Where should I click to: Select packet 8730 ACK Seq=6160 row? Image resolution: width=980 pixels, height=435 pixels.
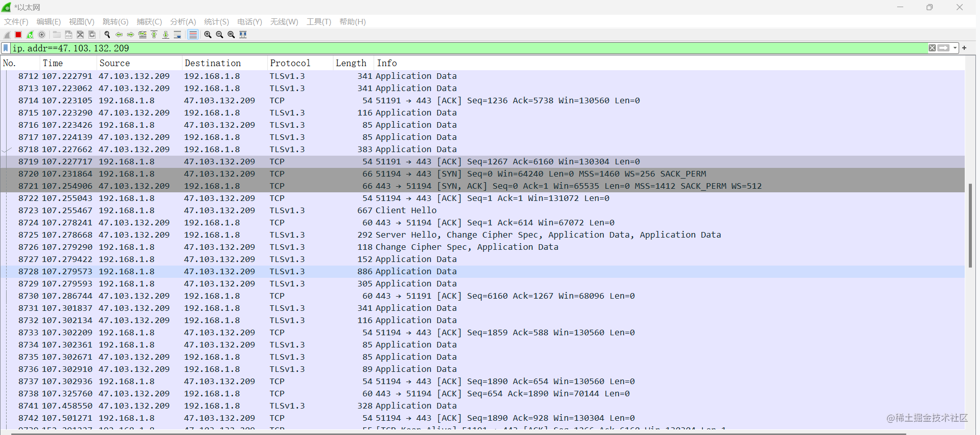(x=482, y=296)
